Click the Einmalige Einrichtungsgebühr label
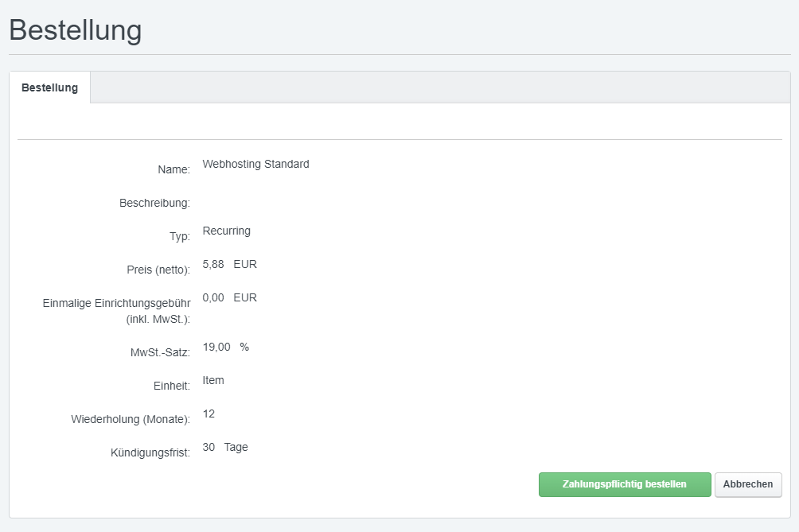Screen dimensions: 799x532 coord(117,311)
